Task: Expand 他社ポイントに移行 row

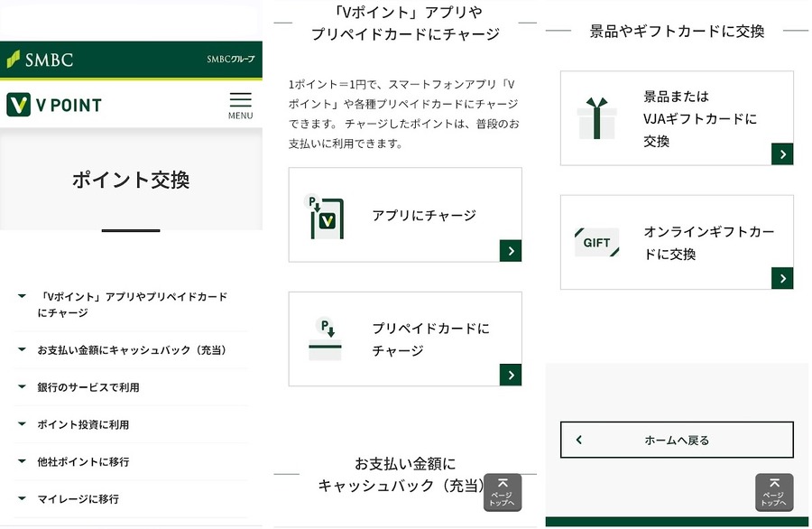Action: pos(131,461)
